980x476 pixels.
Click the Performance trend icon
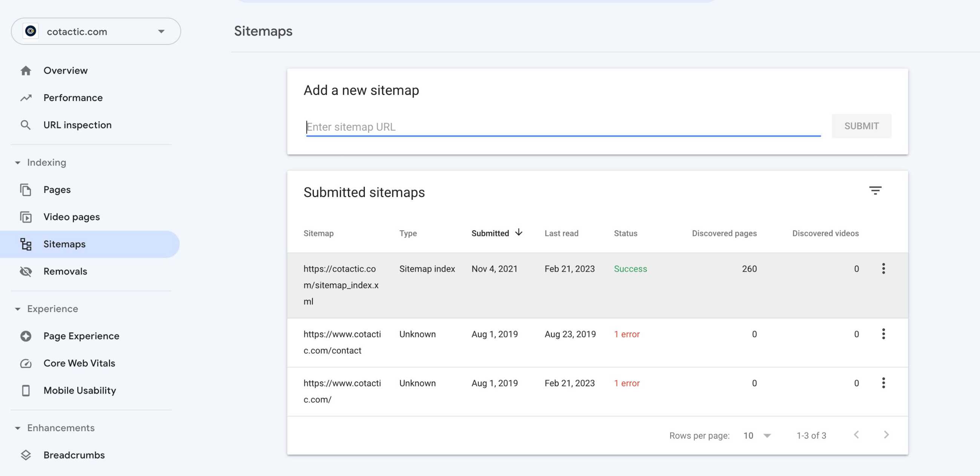26,98
